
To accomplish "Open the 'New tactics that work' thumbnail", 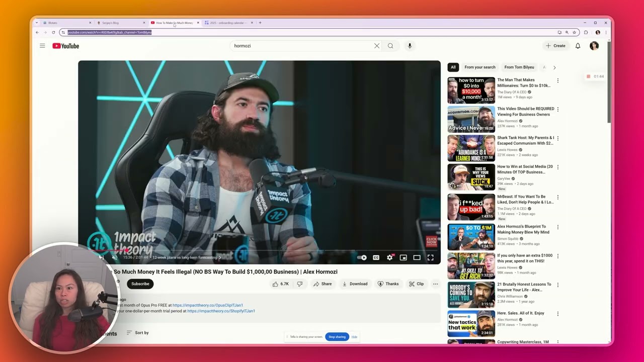I will [471, 323].
